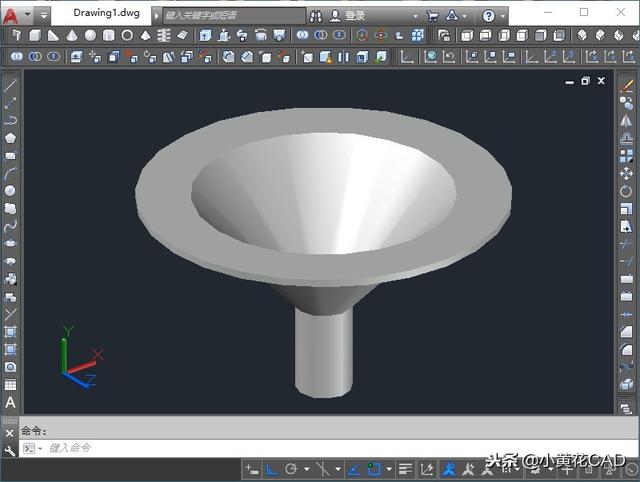Expand the quick access toolbar dropdown
Viewport: 640px width, 482px height.
[43, 16]
